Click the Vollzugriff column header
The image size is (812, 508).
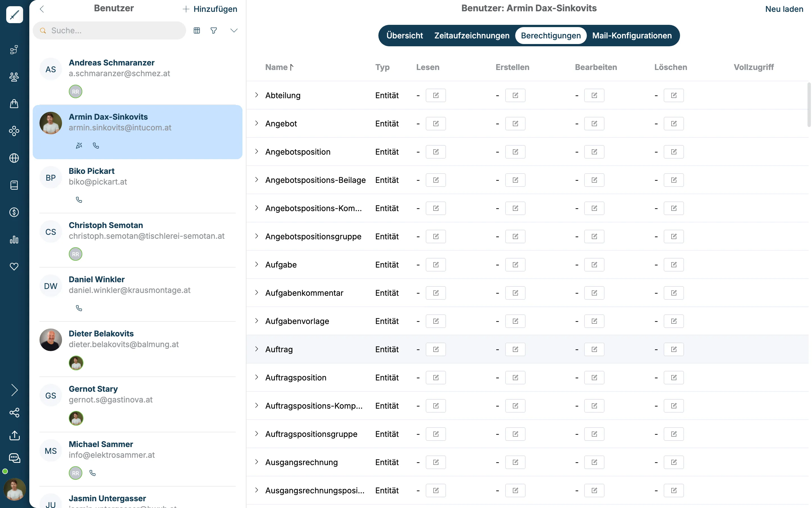coord(754,67)
